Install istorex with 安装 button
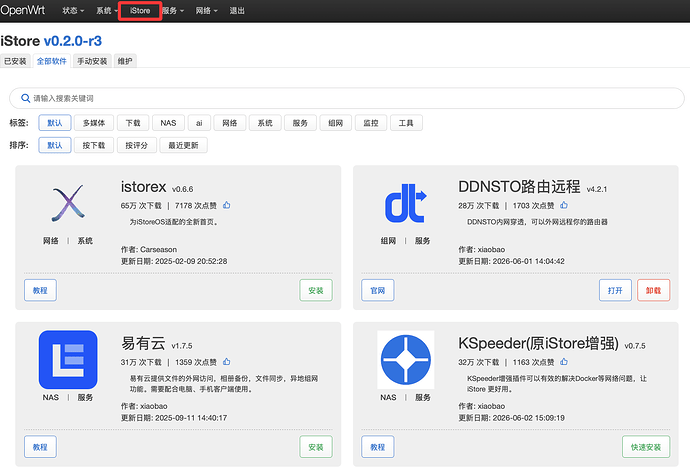The height and width of the screenshot is (470, 690). [316, 290]
